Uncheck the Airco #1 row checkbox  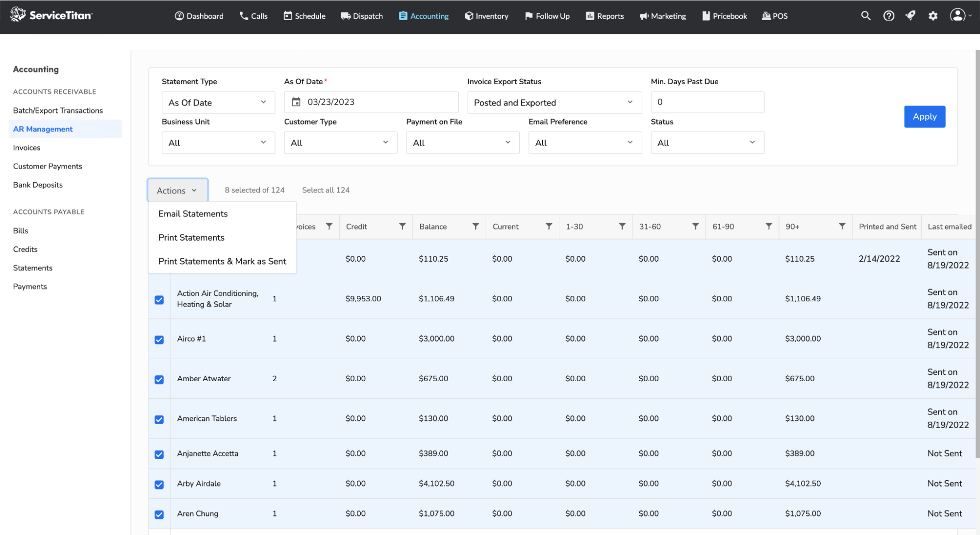click(159, 339)
